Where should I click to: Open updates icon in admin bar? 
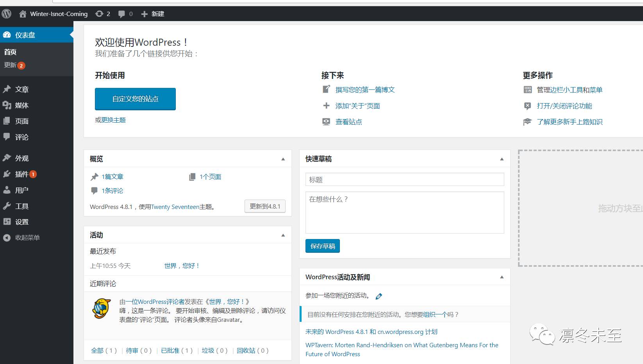pos(99,14)
